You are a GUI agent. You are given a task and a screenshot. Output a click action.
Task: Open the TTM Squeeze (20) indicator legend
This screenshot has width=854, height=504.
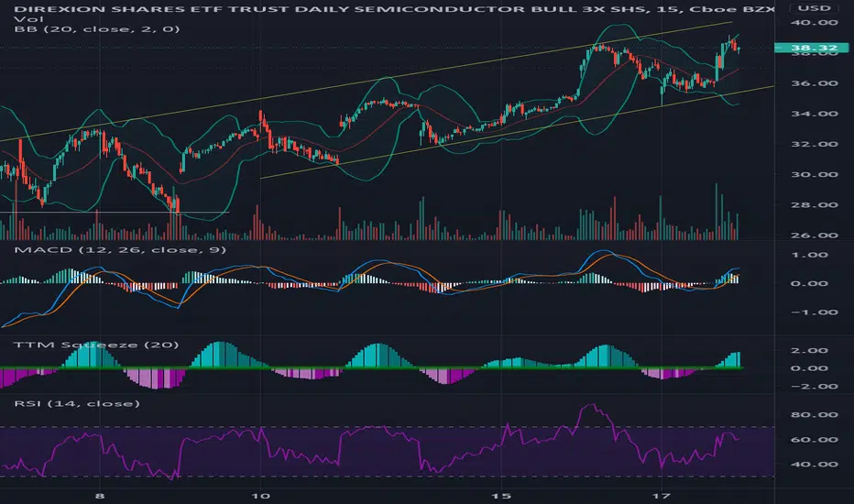[x=96, y=345]
